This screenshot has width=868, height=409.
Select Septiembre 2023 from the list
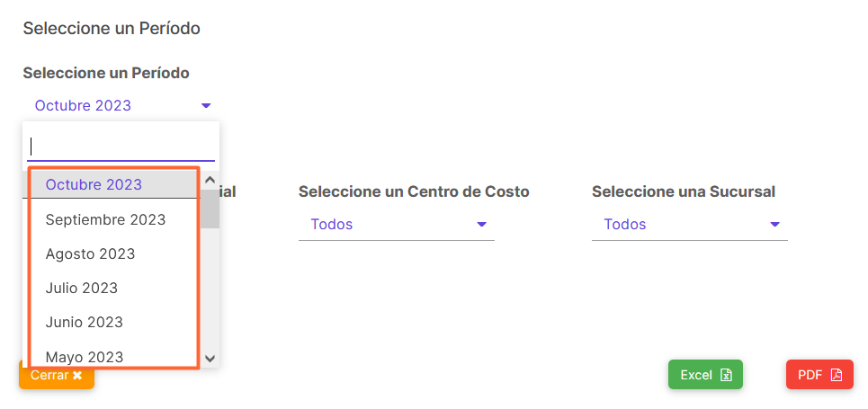click(x=114, y=219)
